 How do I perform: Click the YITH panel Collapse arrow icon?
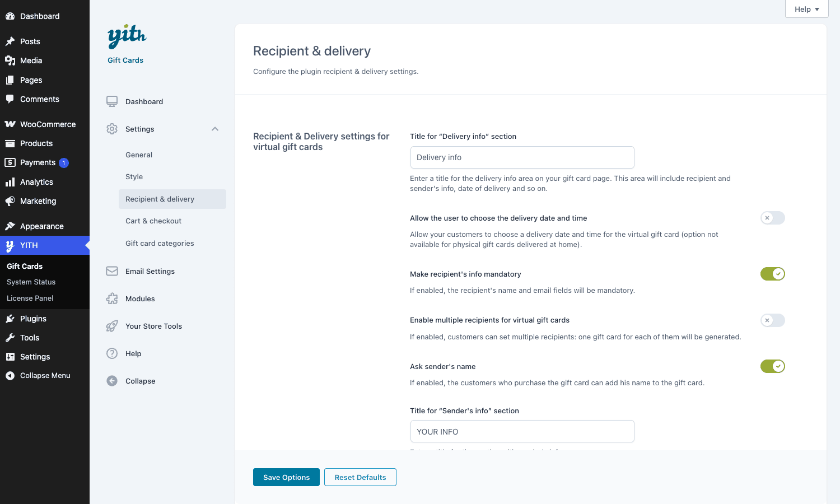click(112, 381)
